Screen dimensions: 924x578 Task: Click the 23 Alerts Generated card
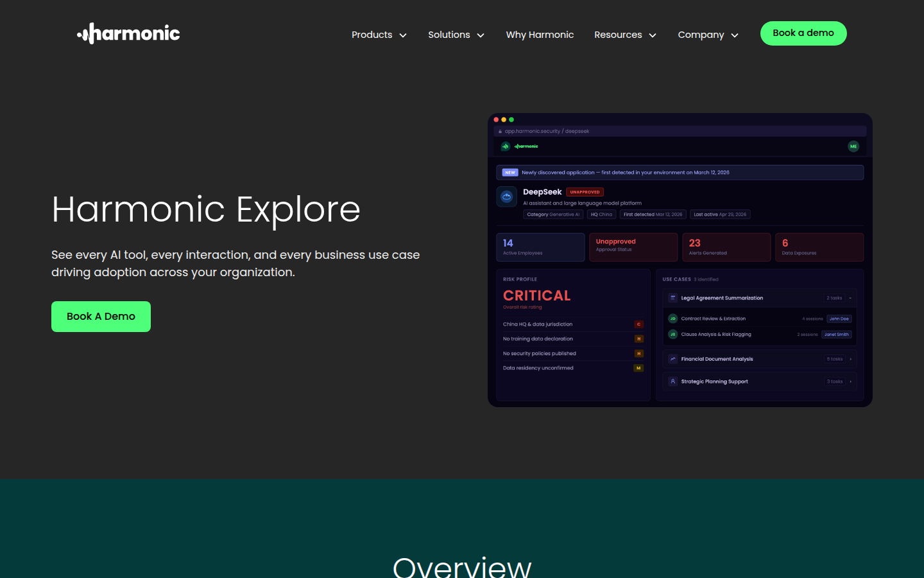click(x=726, y=247)
